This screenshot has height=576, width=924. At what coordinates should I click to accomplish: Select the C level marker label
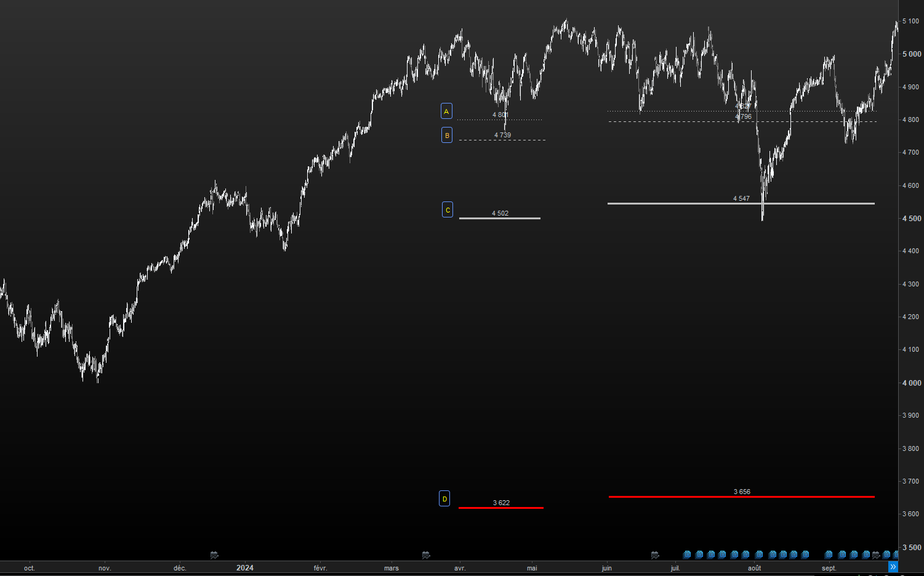[448, 210]
